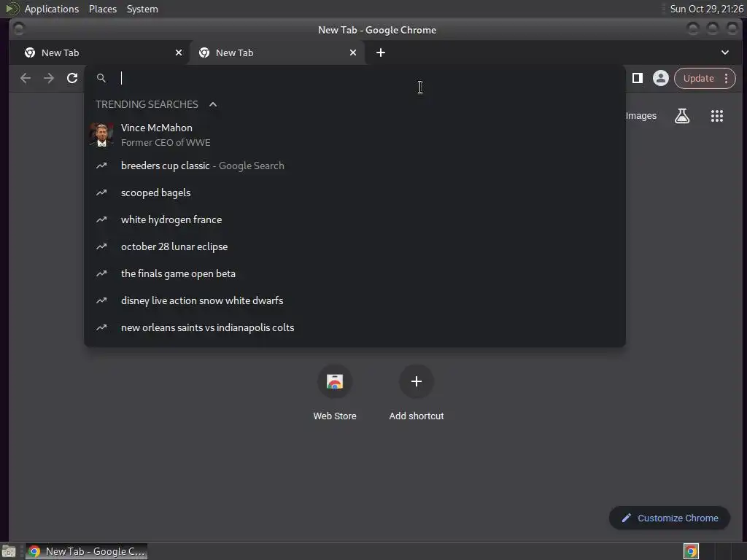Open the Search Labs flask icon
This screenshot has height=560, width=747.
point(682,116)
